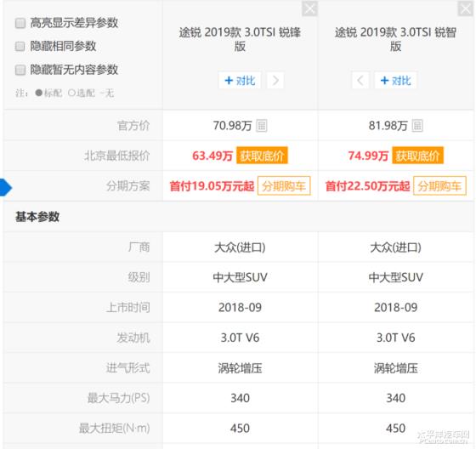Move 锐智版 column left with the arrow
Viewport: 476px width, 449px height.
pos(360,81)
